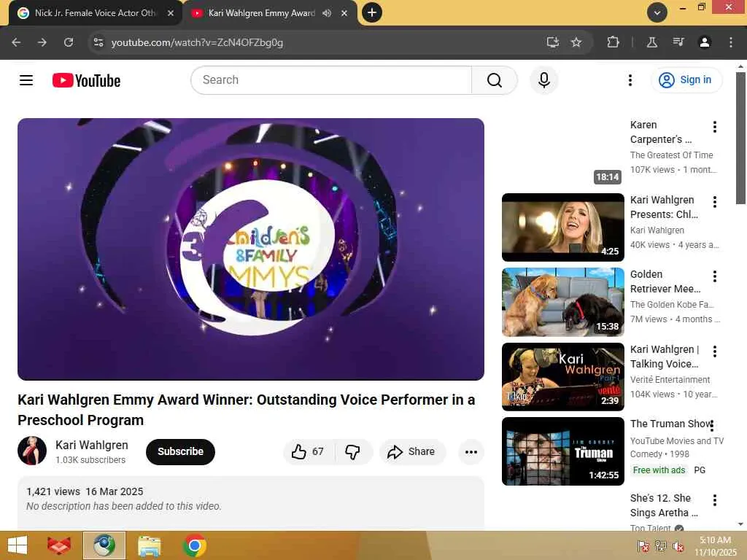The height and width of the screenshot is (560, 747).
Task: Open options for Golden Retriever video
Action: (715, 276)
